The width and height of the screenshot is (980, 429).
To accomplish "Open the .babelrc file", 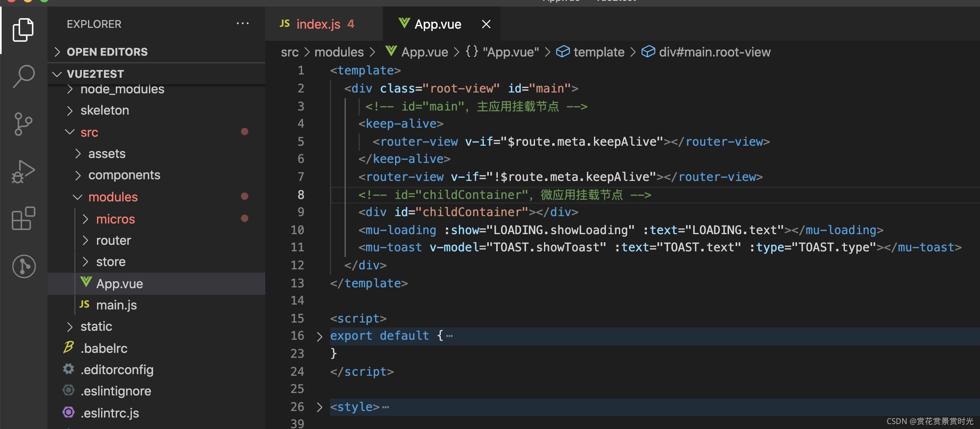I will tap(156, 348).
